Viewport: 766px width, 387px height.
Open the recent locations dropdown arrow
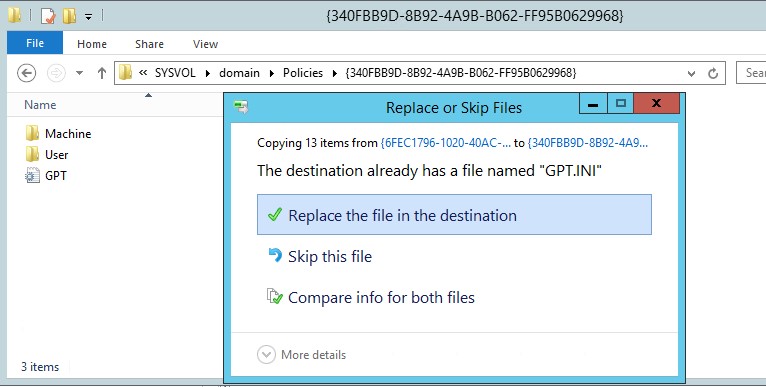point(79,73)
